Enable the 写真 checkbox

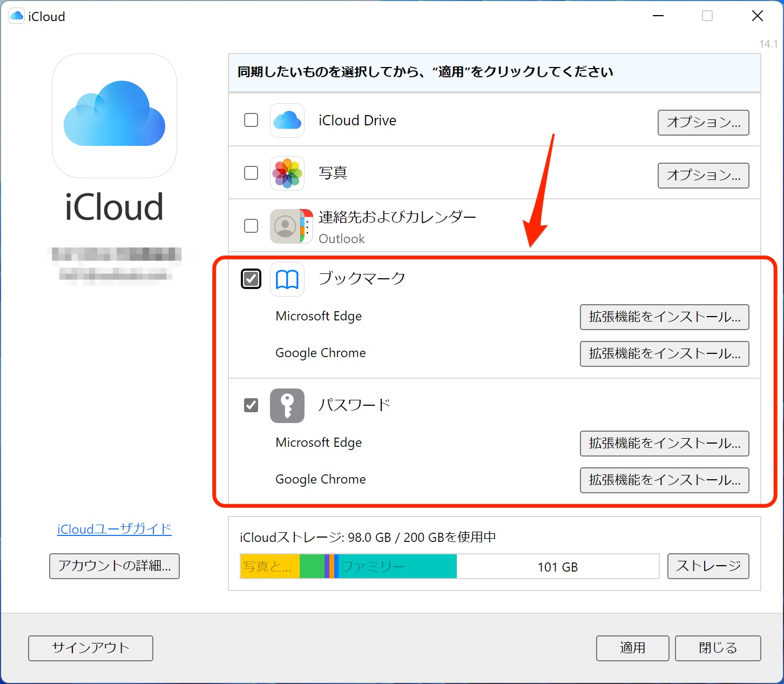point(251,173)
